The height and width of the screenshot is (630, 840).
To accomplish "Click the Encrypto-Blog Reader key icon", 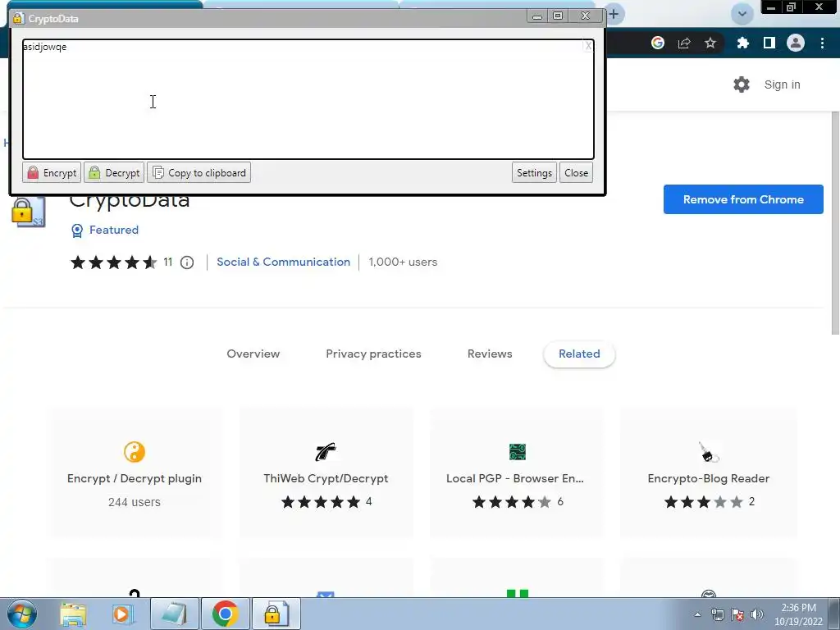I will 708,452.
